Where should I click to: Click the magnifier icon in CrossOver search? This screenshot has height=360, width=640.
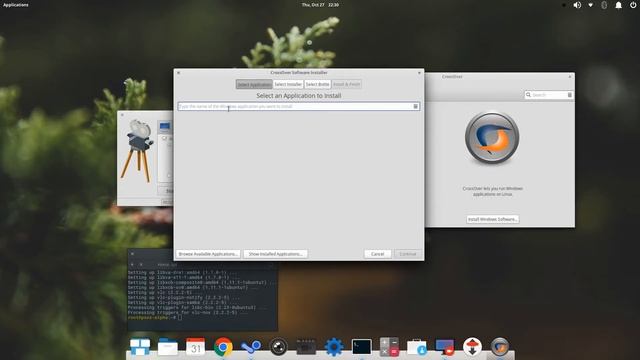528,95
